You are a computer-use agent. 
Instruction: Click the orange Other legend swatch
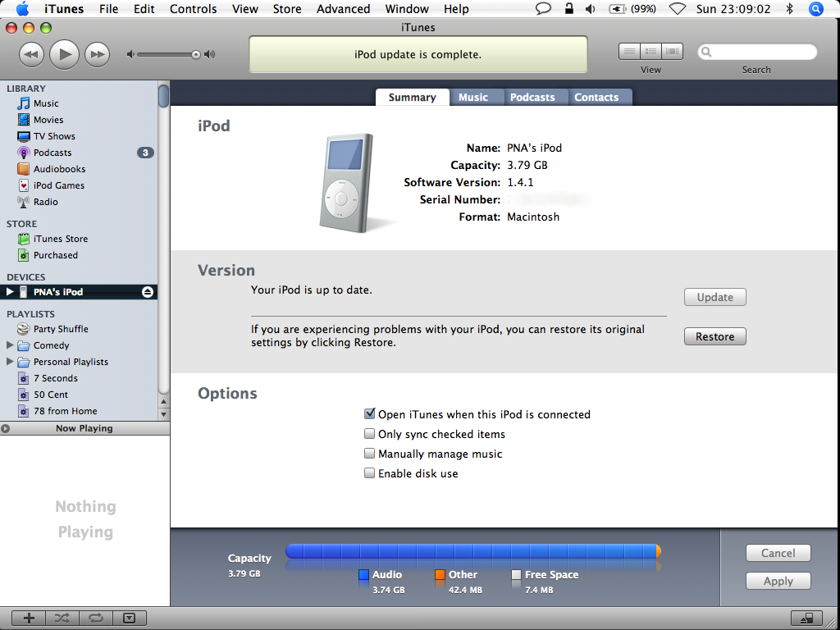point(440,575)
